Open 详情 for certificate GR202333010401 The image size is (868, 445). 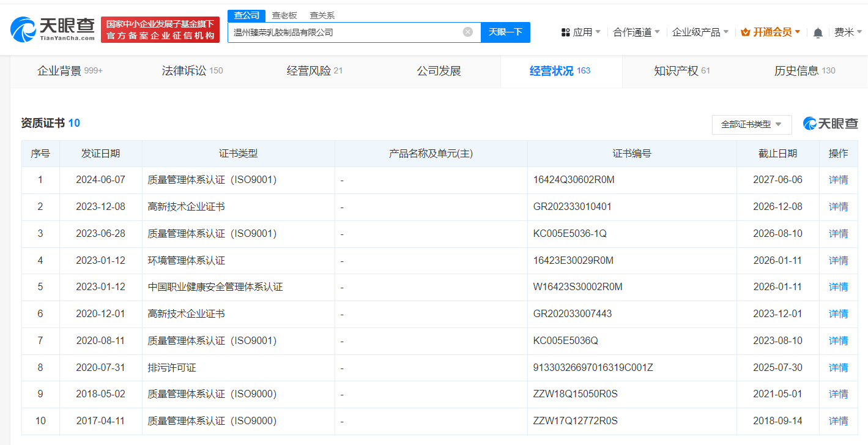838,207
